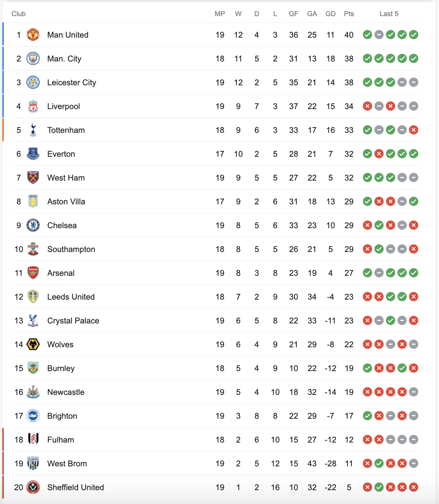Click the Wolves wolf head crest
Viewport: 439px width, 504px height.
coord(33,344)
